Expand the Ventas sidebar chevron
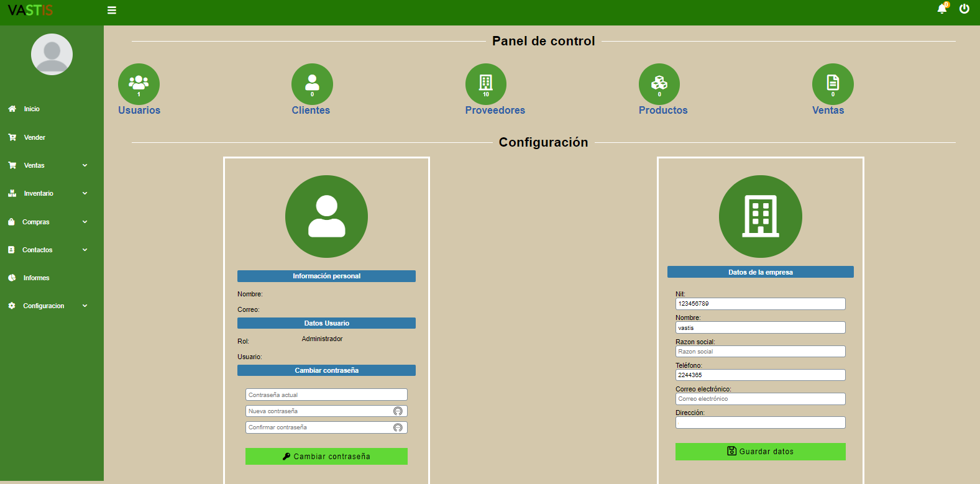This screenshot has width=980, height=484. [85, 165]
